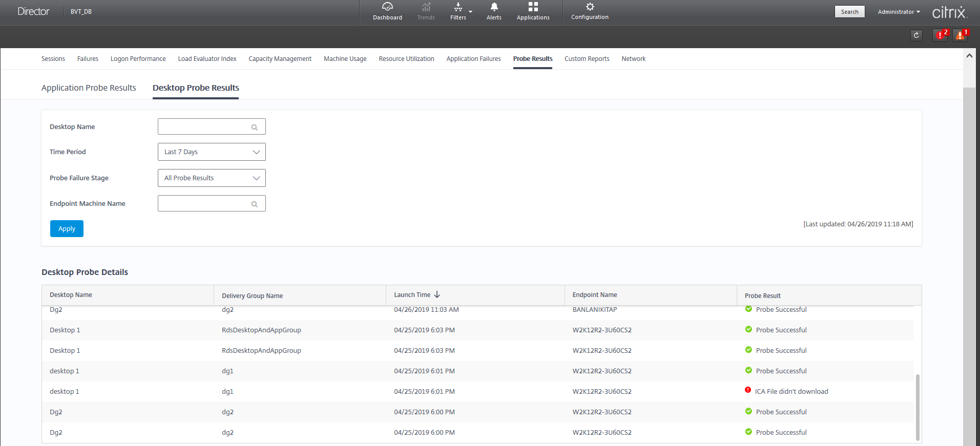Expand the Time Period dropdown
This screenshot has width=980, height=446.
point(212,152)
